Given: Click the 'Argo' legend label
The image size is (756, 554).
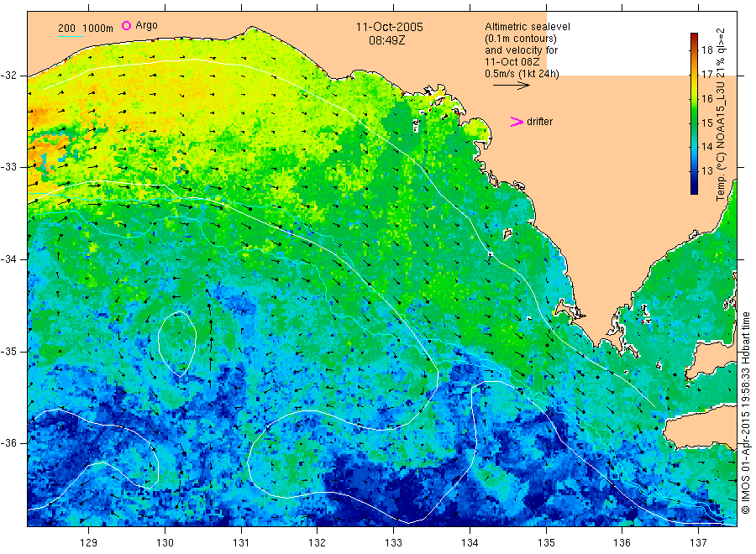Looking at the screenshot, I should click(146, 25).
